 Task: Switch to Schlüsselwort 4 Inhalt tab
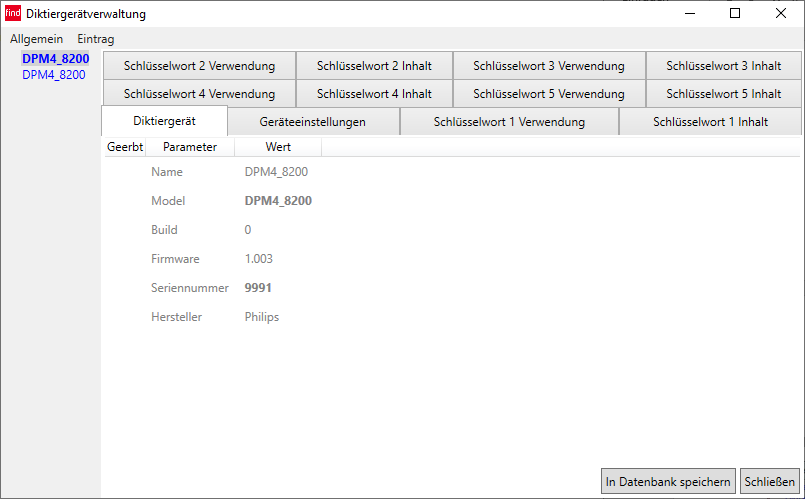tap(374, 94)
